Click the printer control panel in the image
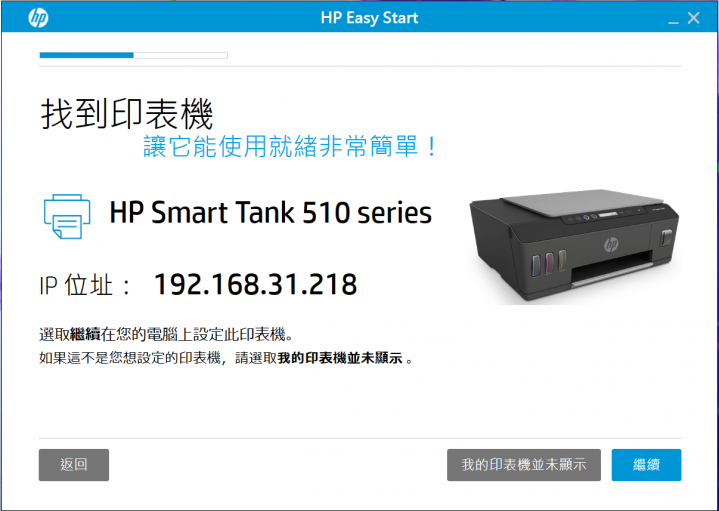Image resolution: width=719 pixels, height=511 pixels. point(612,214)
